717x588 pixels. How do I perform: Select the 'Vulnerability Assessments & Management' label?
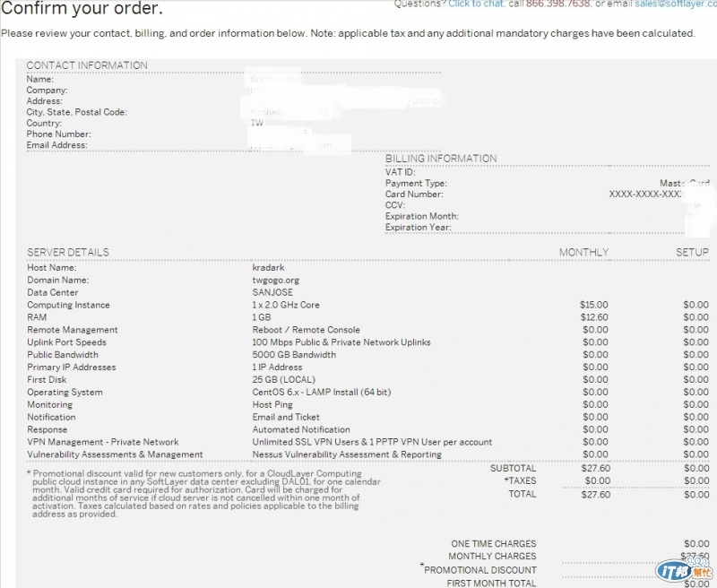[x=115, y=454]
